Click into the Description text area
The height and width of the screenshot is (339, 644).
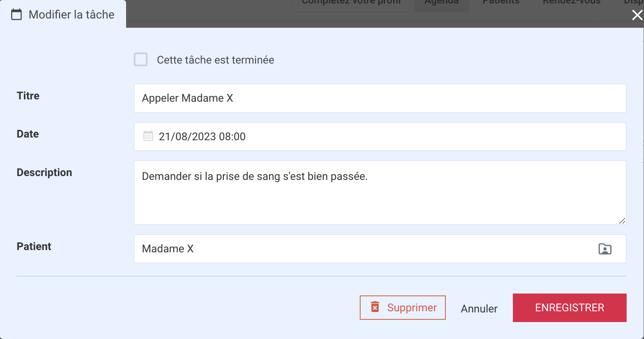point(380,193)
